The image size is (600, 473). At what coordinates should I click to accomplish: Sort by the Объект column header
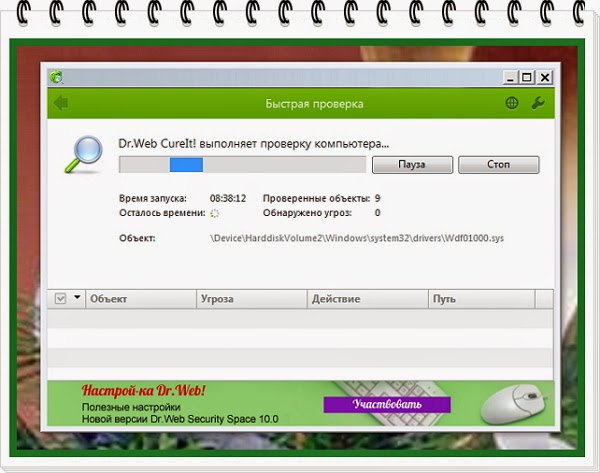coord(141,299)
